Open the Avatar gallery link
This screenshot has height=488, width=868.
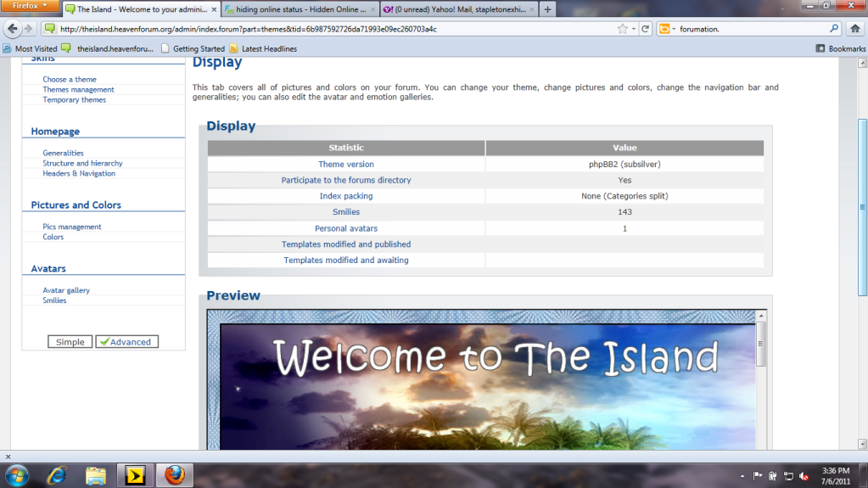pos(66,290)
